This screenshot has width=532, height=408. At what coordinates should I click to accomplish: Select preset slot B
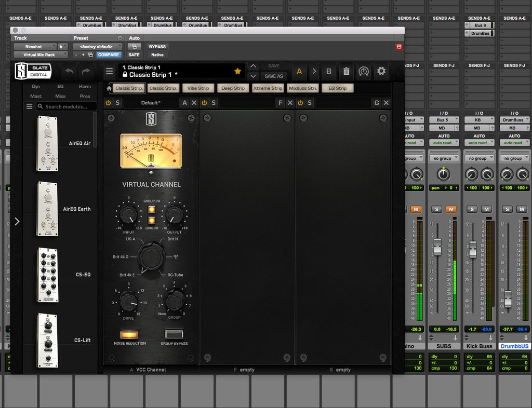329,71
